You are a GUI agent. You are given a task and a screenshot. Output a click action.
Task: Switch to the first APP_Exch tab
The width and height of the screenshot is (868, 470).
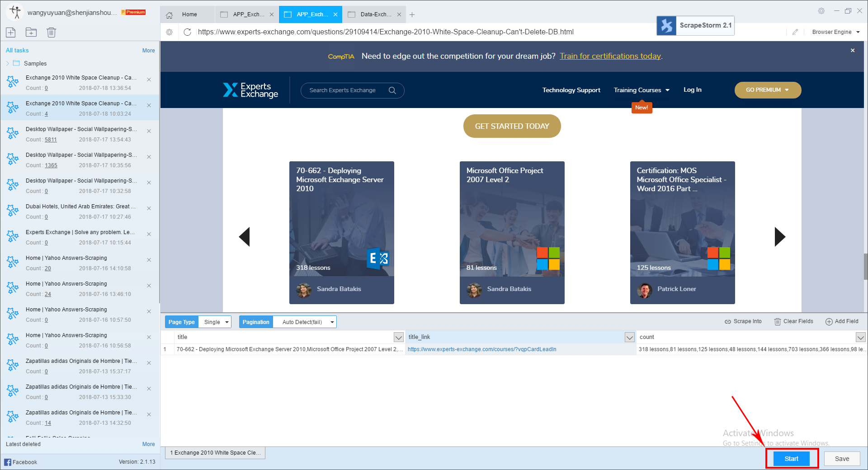pos(247,14)
